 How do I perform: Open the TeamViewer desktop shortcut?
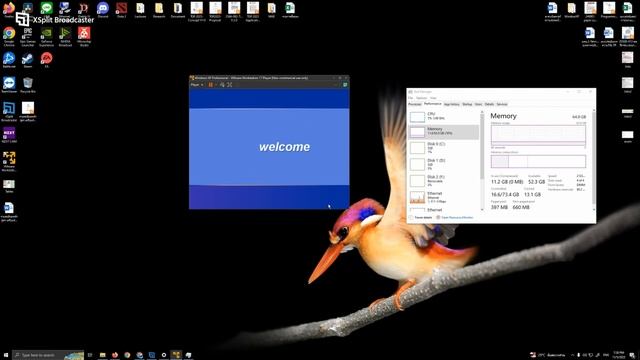point(9,85)
